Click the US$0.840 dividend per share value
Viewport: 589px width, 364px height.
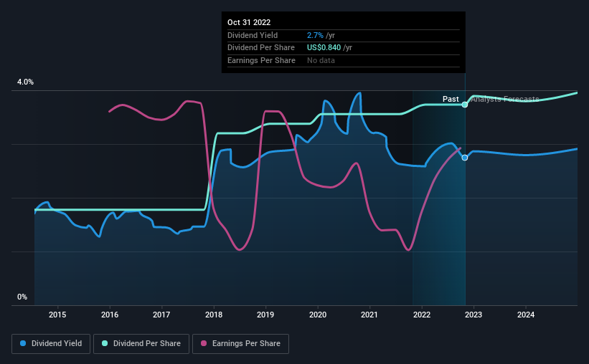tap(324, 48)
